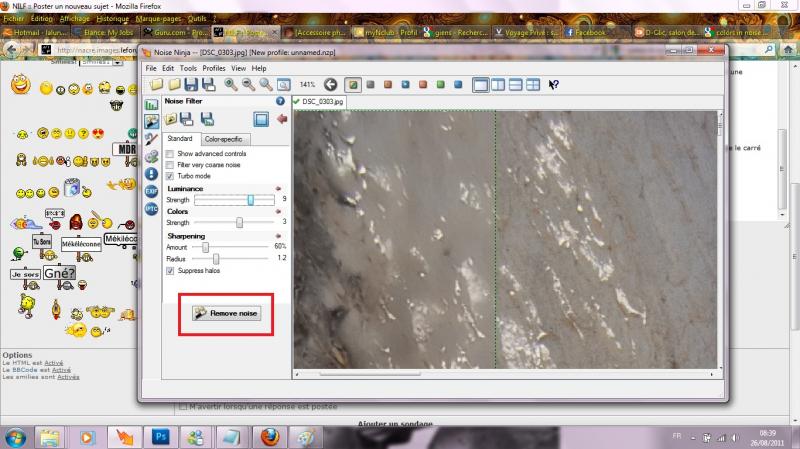Image resolution: width=800 pixels, height=449 pixels.
Task: Open the noise profile chart sidebar icon
Action: coord(152,105)
